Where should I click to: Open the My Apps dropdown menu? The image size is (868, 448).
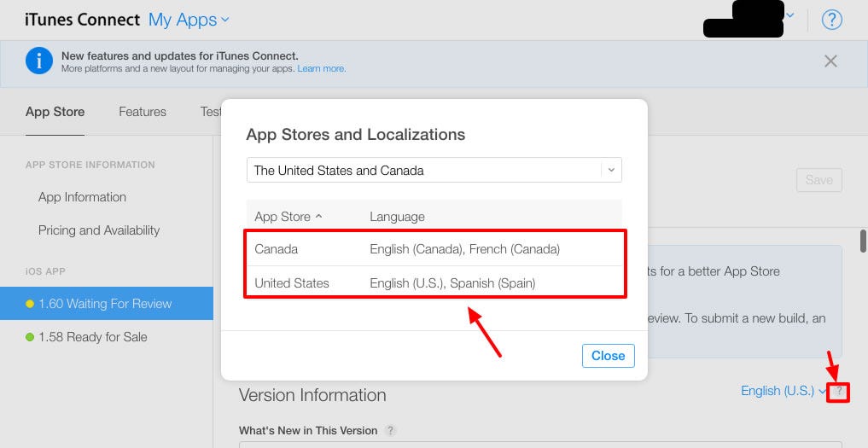pyautogui.click(x=189, y=20)
